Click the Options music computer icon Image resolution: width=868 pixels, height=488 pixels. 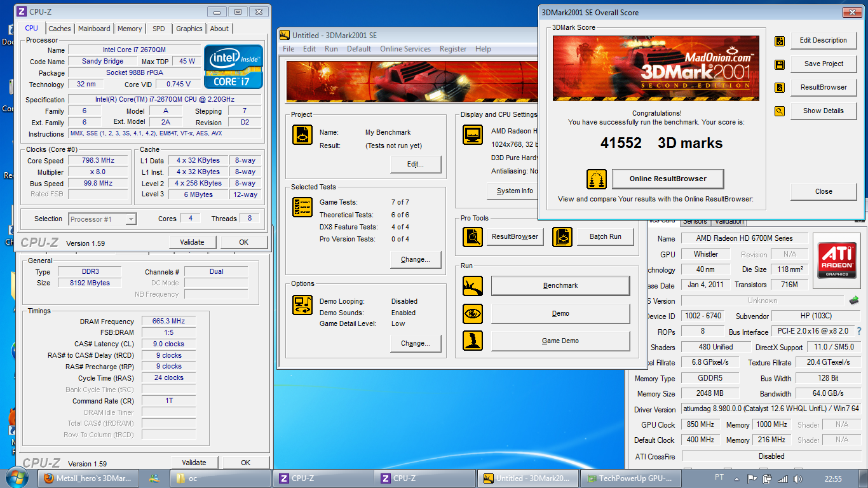(302, 305)
